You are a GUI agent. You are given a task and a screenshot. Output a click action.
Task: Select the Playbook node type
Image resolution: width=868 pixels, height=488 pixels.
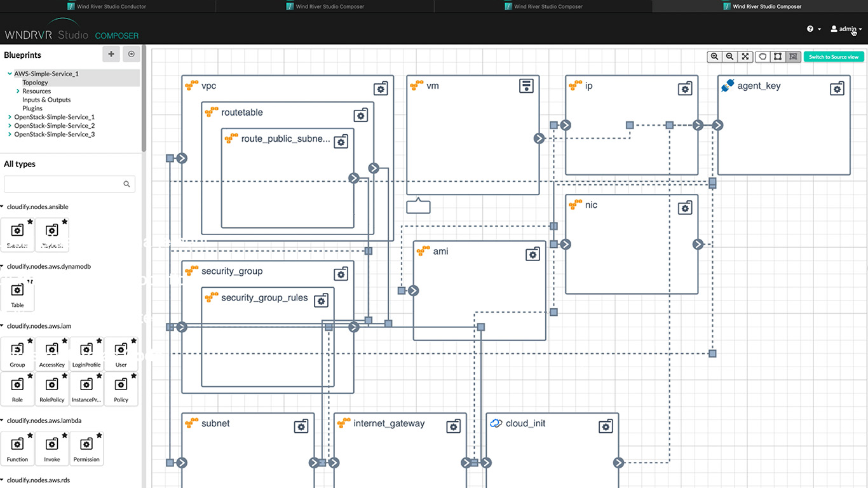pos(52,234)
